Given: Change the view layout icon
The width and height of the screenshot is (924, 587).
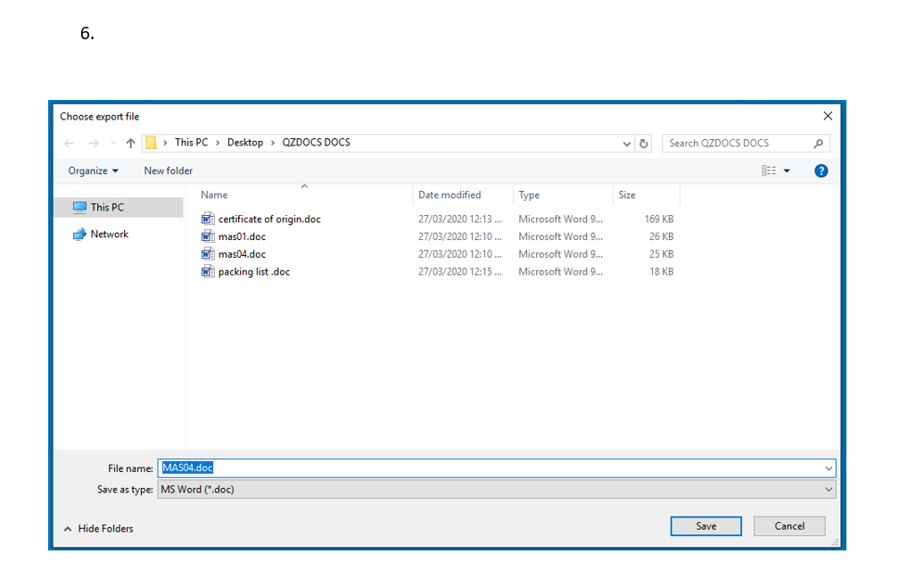Looking at the screenshot, I should click(x=769, y=171).
